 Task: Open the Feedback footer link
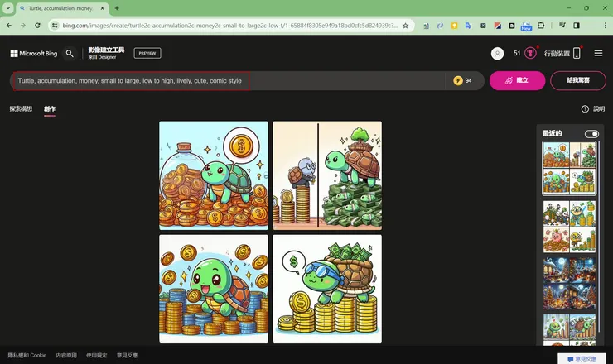[x=127, y=356]
